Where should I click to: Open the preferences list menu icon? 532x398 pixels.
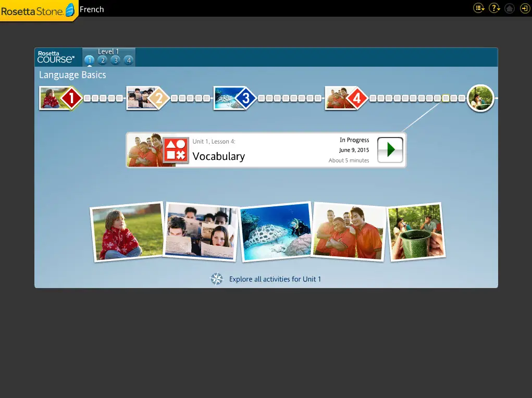tap(479, 8)
